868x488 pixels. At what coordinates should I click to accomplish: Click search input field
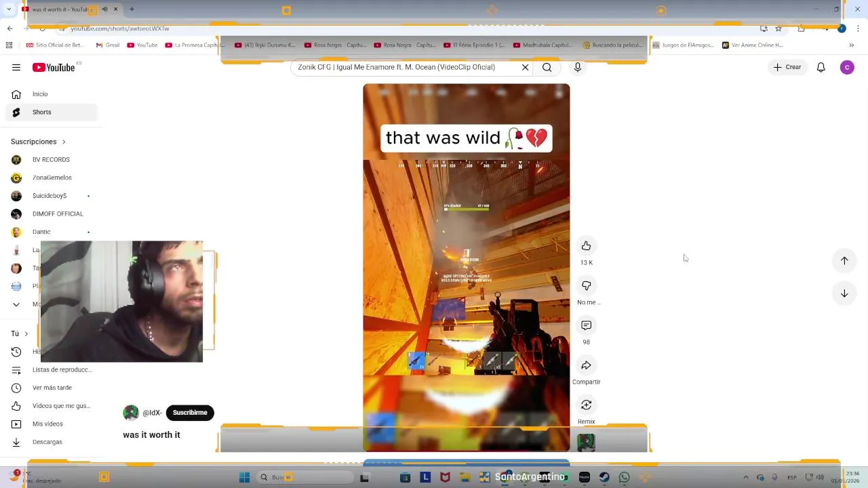407,67
